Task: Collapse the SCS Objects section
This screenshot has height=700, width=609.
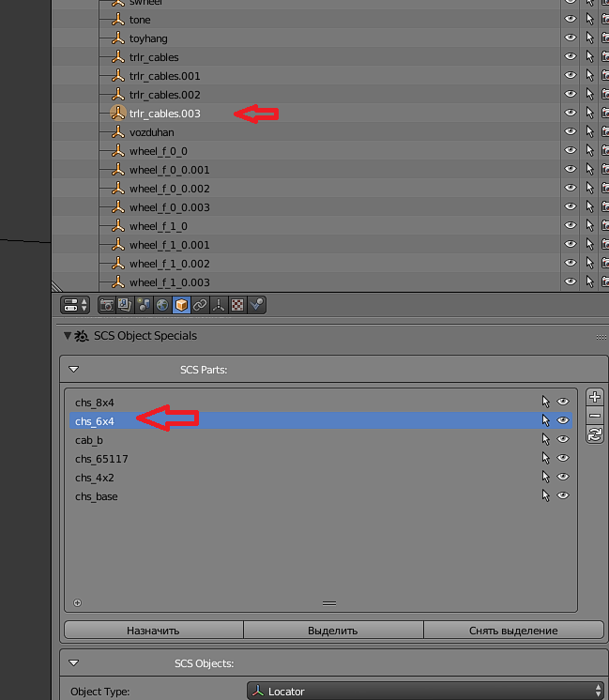Action: click(74, 663)
